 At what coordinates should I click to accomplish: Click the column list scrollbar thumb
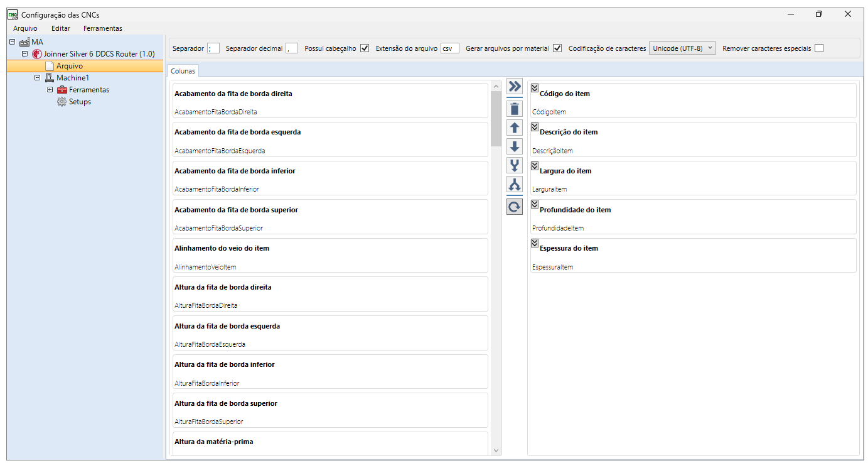496,119
